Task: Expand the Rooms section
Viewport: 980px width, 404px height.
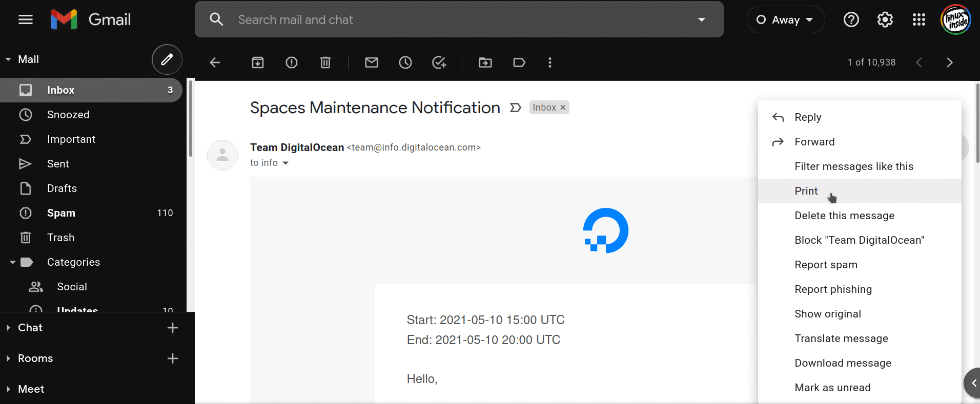Action: pos(8,358)
